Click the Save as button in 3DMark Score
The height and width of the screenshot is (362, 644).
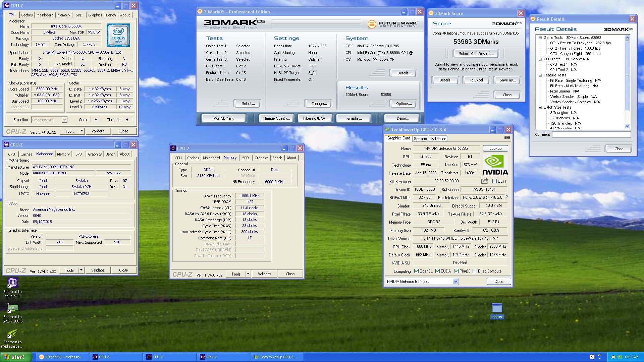coord(507,80)
